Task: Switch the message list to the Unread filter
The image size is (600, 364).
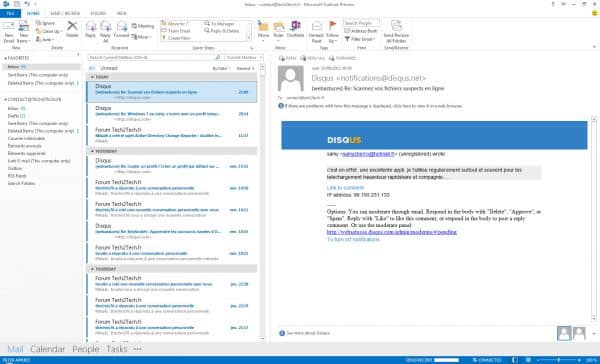Action: coord(109,68)
